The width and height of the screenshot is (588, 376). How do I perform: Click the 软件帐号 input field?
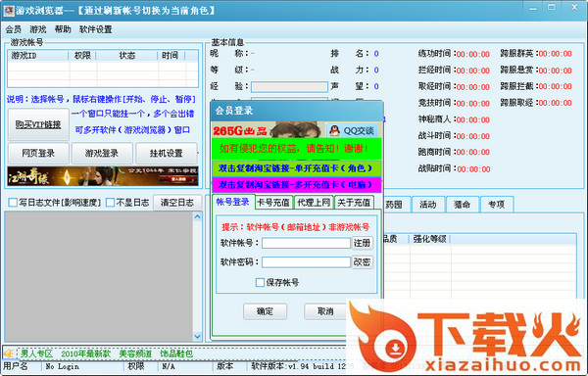tap(306, 243)
